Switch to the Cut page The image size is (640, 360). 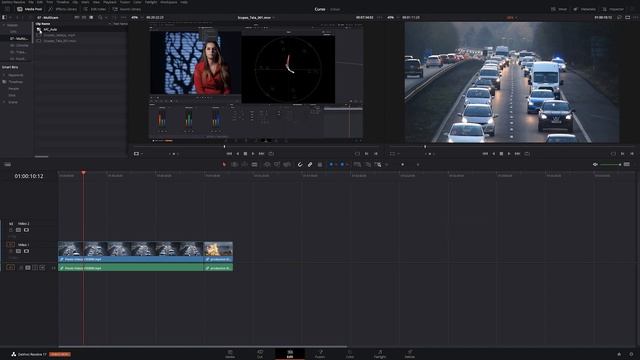(x=260, y=354)
